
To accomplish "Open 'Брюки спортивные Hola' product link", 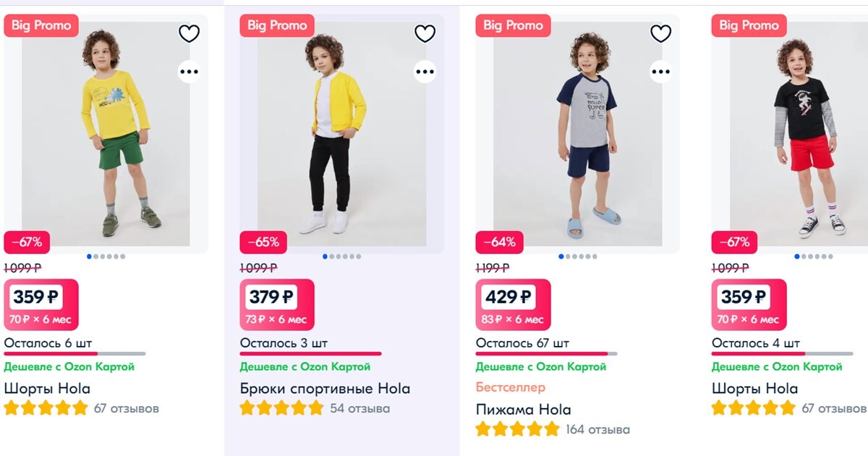I will point(325,389).
